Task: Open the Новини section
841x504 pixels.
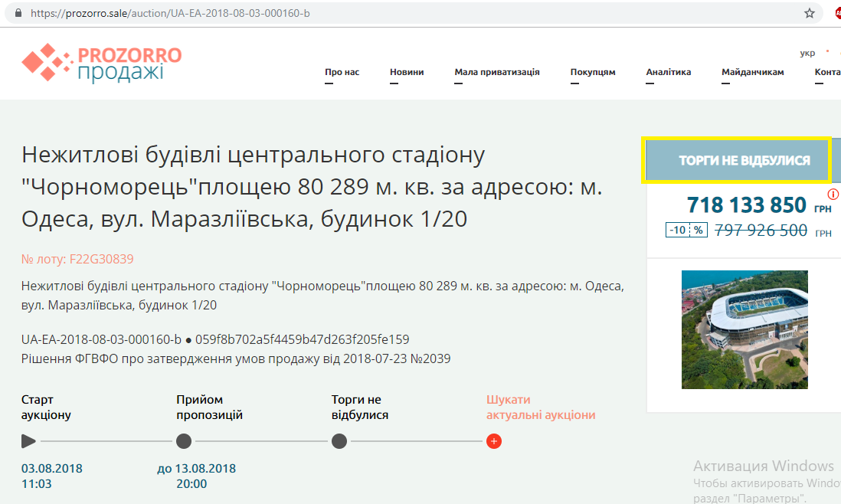Action: click(x=406, y=71)
